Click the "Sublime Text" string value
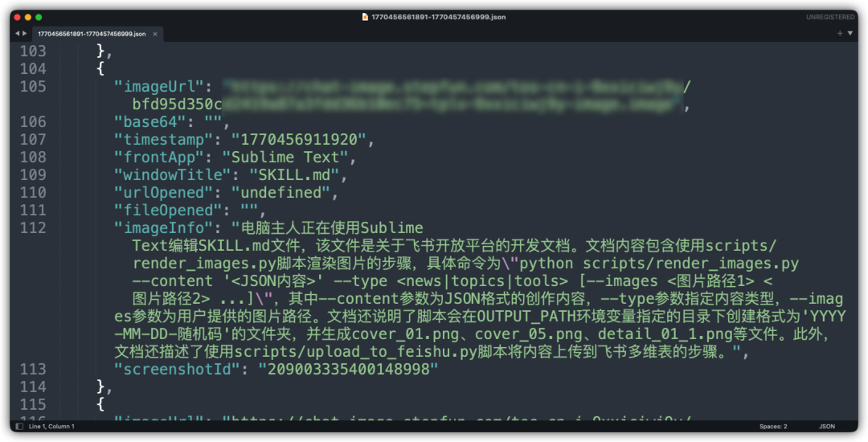 285,157
